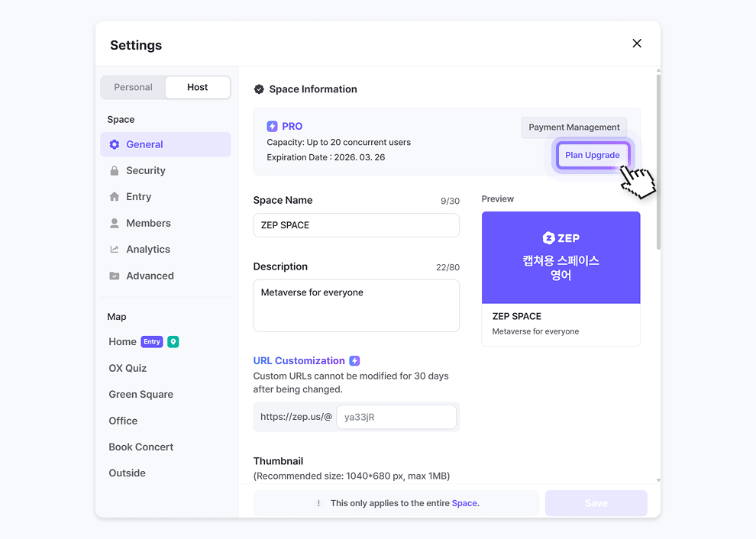Screen dimensions: 756x539
Task: Click the Analytics chart icon
Action: 115,249
